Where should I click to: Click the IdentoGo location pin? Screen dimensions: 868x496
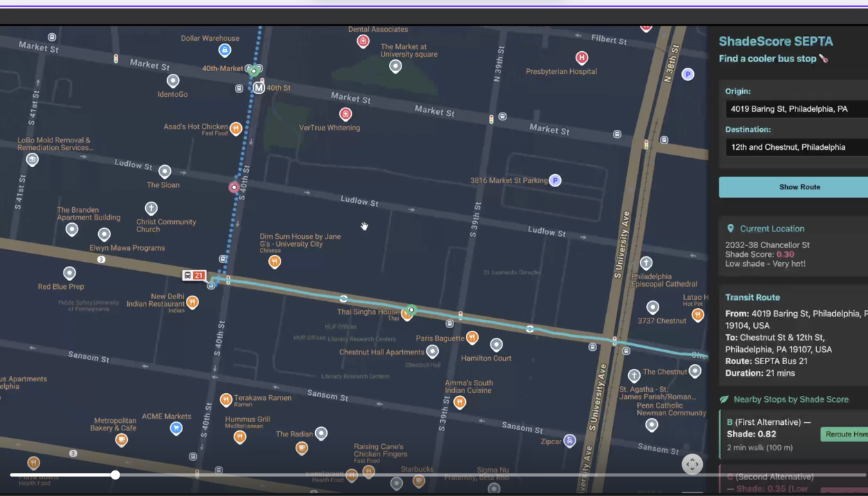173,82
